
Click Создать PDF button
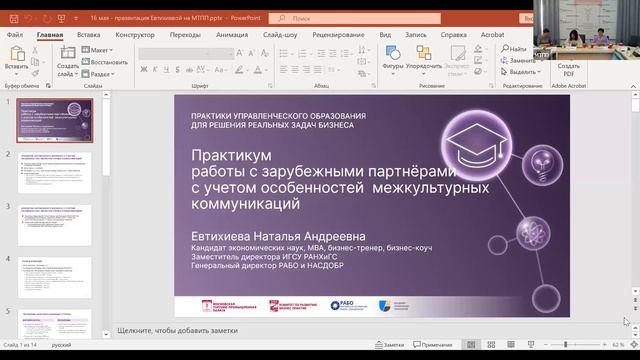(x=569, y=69)
